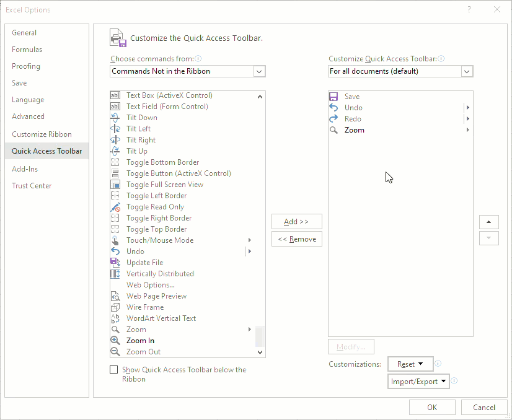Expand the Zoom arrow in the commands list
Screen dimensions: 512x420
coord(250,330)
